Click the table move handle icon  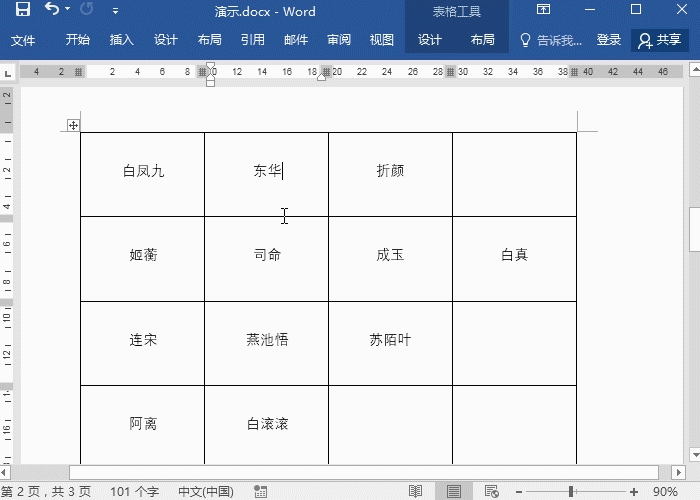(x=73, y=125)
